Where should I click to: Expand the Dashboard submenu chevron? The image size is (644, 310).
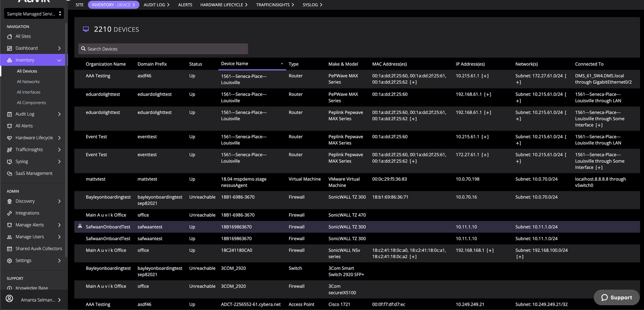(x=59, y=48)
